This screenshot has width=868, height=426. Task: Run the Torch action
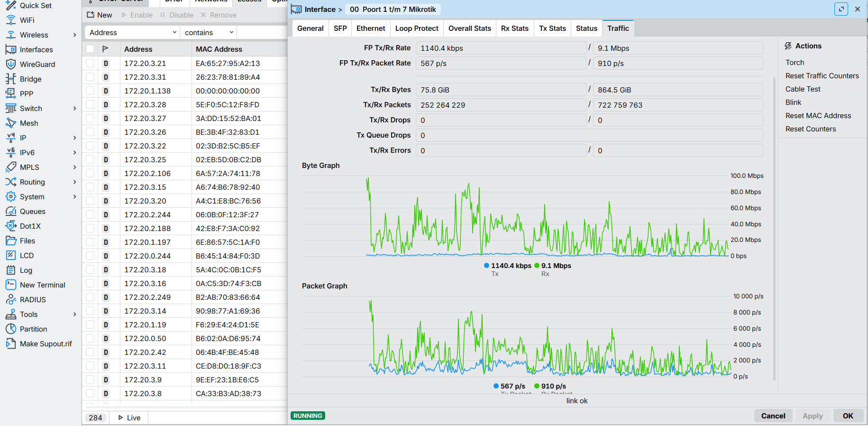tap(795, 63)
